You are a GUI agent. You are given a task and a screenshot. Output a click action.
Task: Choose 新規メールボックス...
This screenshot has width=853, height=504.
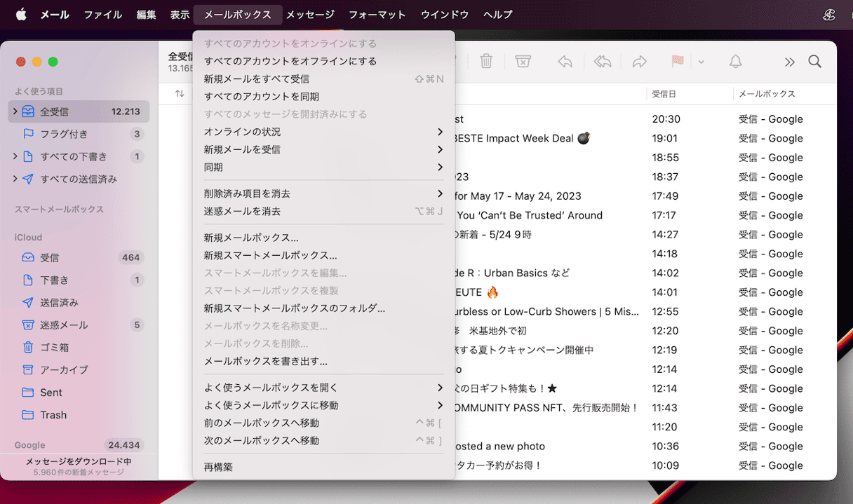tap(323, 238)
